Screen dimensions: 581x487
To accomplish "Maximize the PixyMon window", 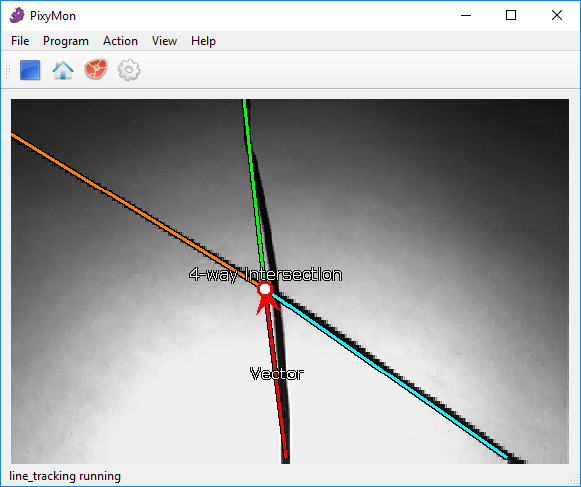I will [x=511, y=15].
